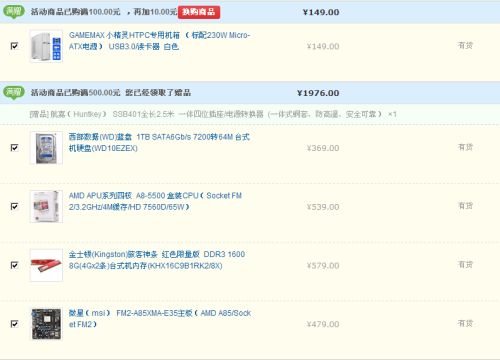The image size is (500, 360).
Task: Toggle the AMD A8-5500 CPU checkbox
Action: tap(14, 206)
